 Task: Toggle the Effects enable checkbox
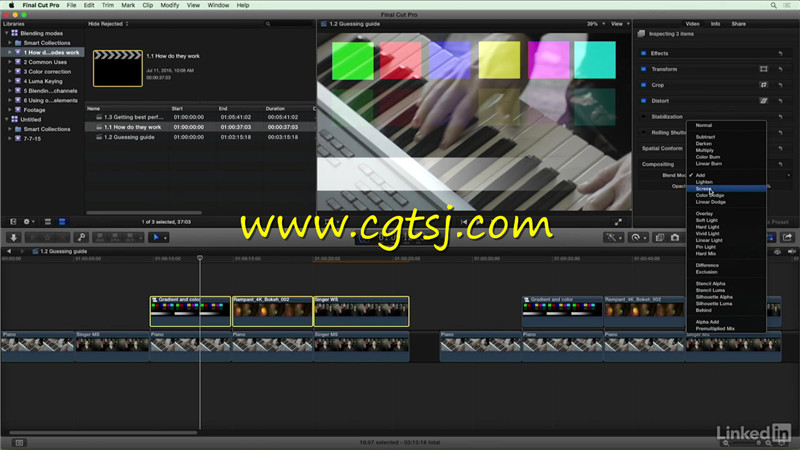(643, 53)
